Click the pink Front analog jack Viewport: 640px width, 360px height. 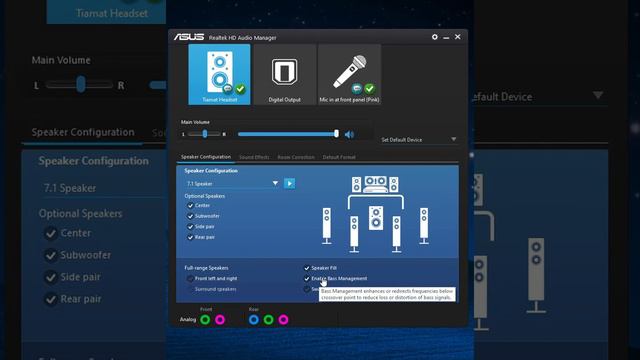point(220,320)
